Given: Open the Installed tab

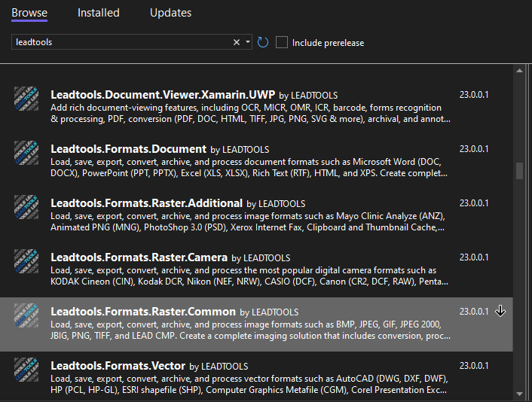Looking at the screenshot, I should pyautogui.click(x=99, y=13).
